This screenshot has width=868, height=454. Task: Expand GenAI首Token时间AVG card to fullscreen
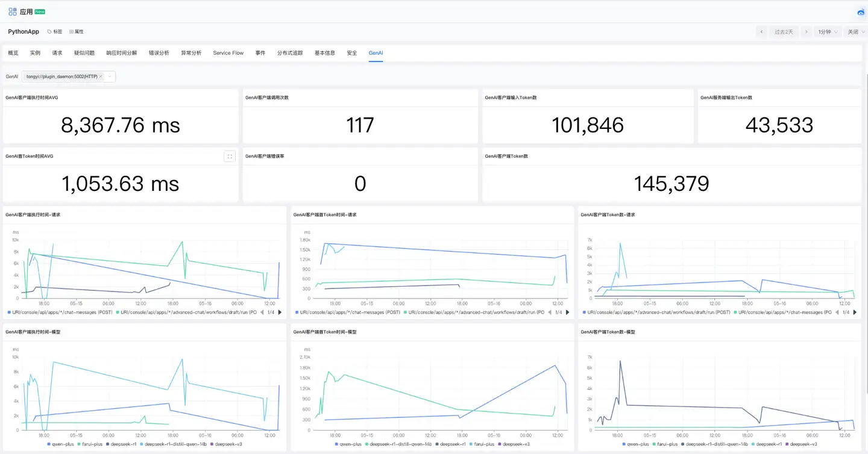point(230,156)
